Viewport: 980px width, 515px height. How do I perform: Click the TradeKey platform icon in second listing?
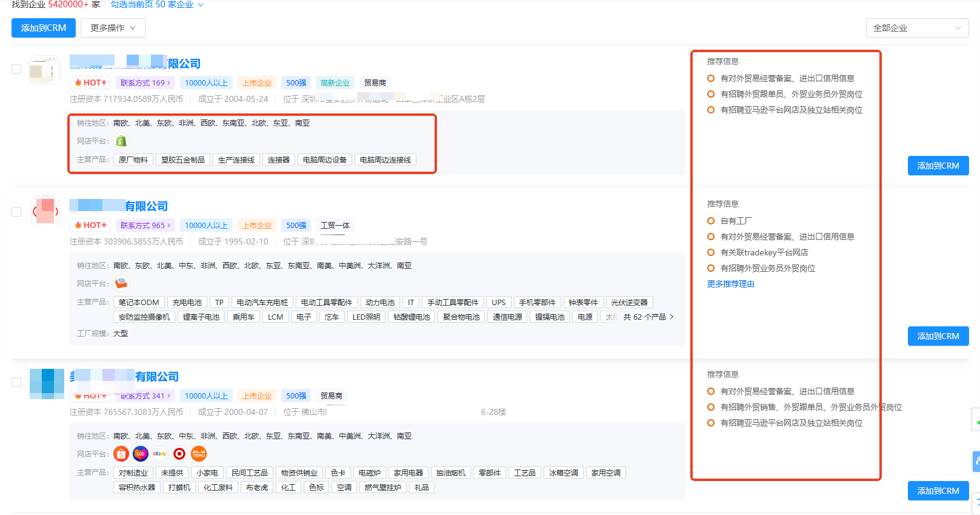(x=121, y=283)
